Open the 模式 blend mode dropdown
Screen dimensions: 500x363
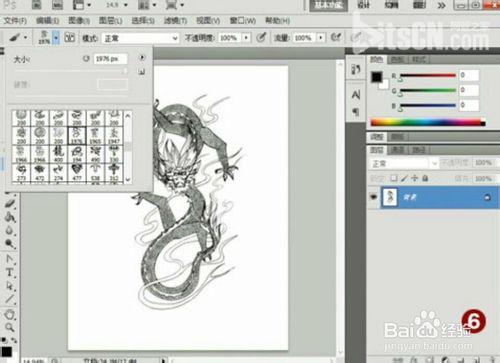coord(140,38)
